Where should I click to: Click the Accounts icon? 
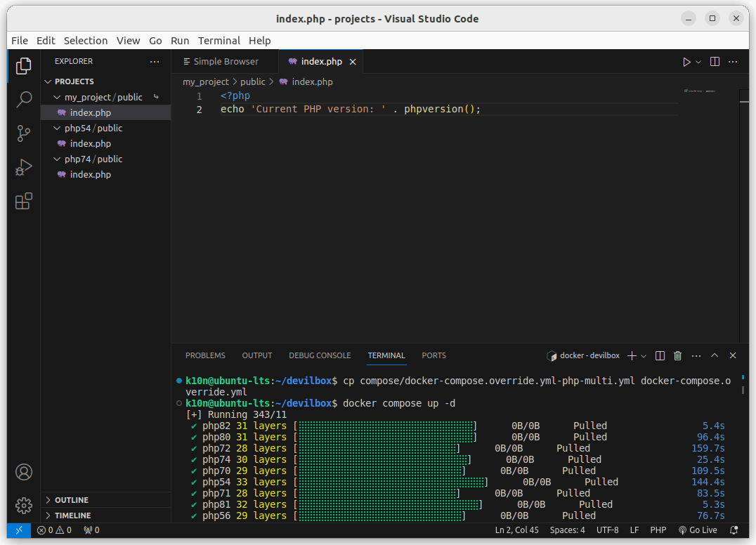click(24, 471)
